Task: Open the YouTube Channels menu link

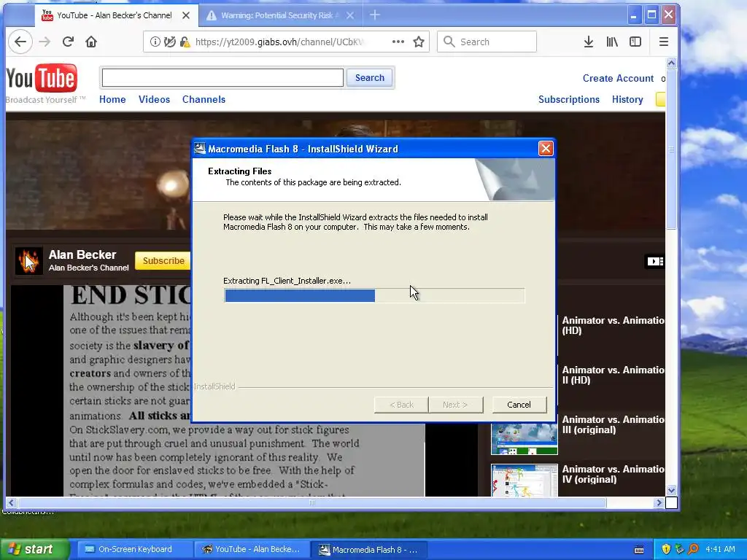Action: coord(204,99)
